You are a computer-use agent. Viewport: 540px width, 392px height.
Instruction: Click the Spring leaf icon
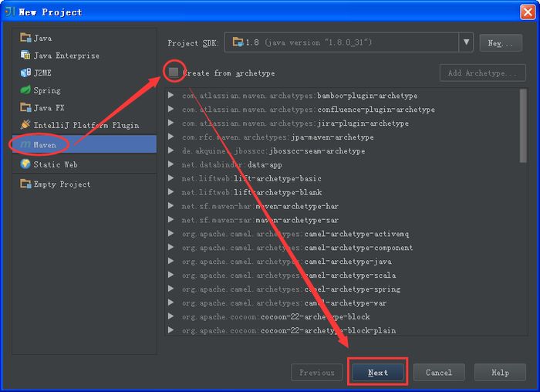[25, 90]
